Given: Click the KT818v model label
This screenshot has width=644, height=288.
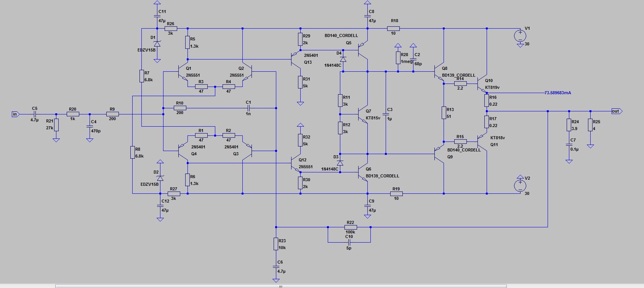Looking at the screenshot, I should pyautogui.click(x=498, y=138).
